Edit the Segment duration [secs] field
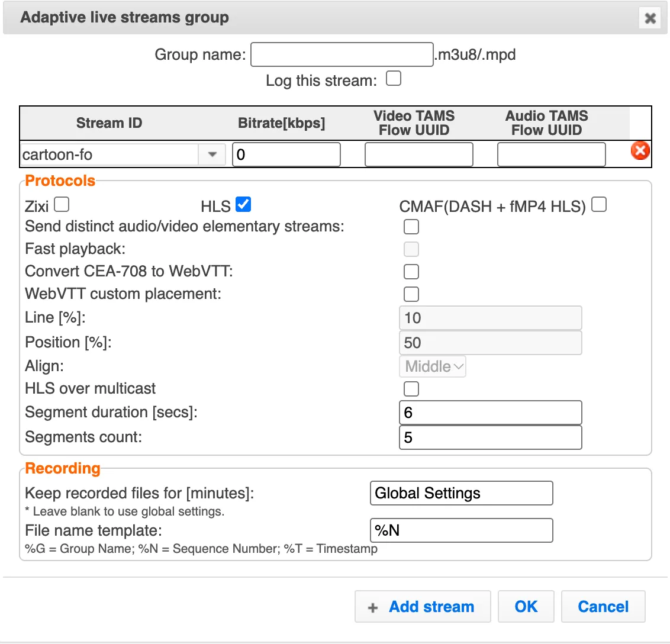 point(491,413)
